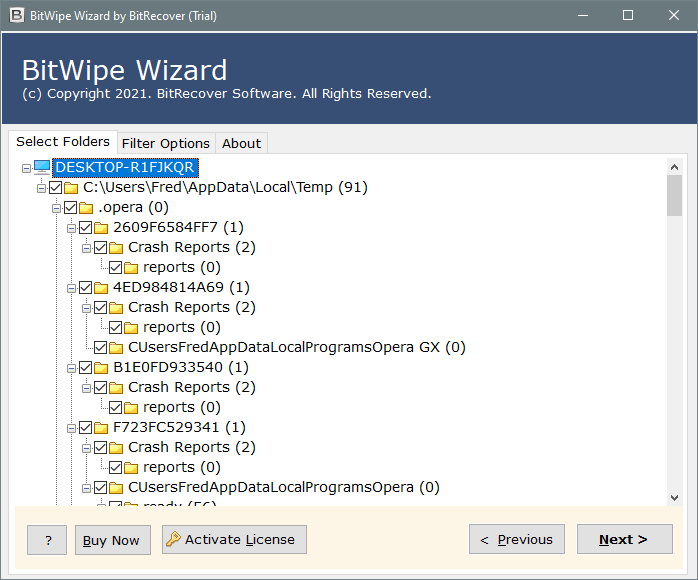Click the vertical scrollbar thumb
698x580 pixels.
click(x=674, y=195)
